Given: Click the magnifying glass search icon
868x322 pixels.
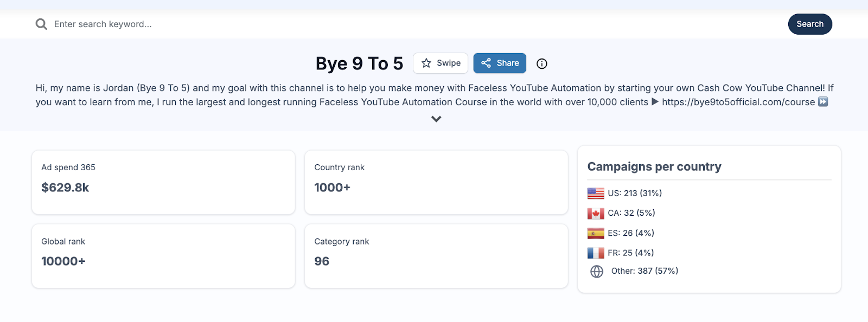Looking at the screenshot, I should click(x=41, y=24).
